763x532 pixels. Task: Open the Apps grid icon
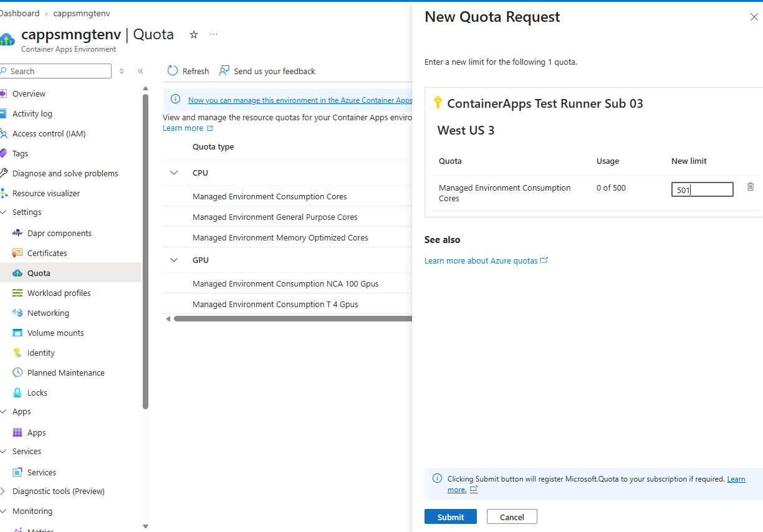pos(17,432)
